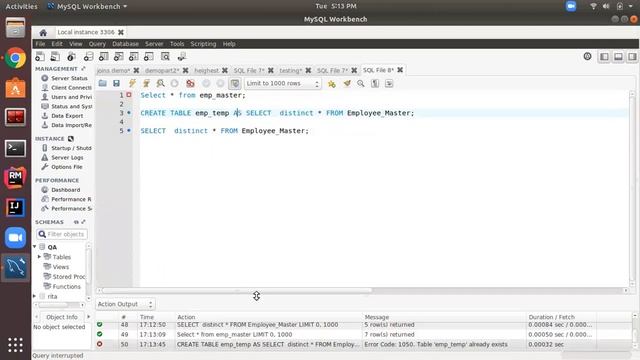Switch to the joins demo tab
The height and width of the screenshot is (360, 640).
[113, 70]
